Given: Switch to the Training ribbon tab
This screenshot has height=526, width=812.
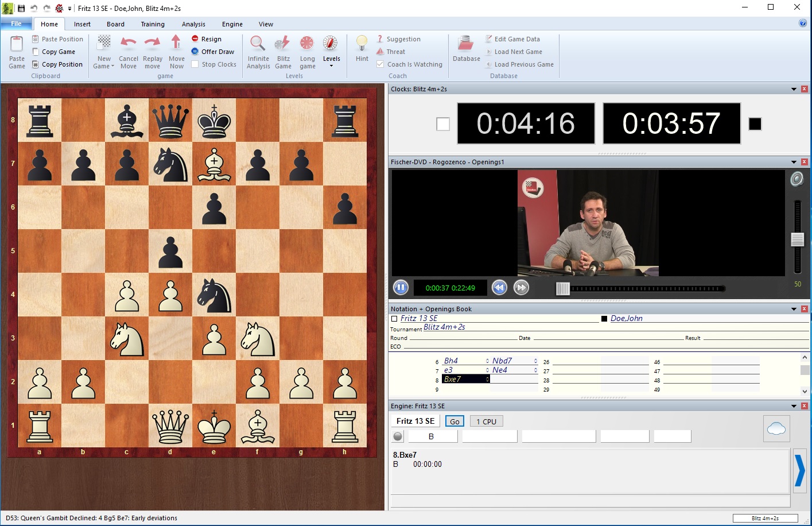Looking at the screenshot, I should click(x=152, y=24).
